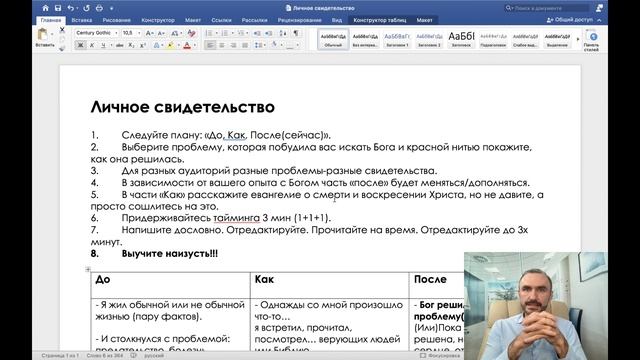Viewport: 640px width, 360px height.
Task: Clear all formatting with the eraser A icon
Action: tap(191, 33)
